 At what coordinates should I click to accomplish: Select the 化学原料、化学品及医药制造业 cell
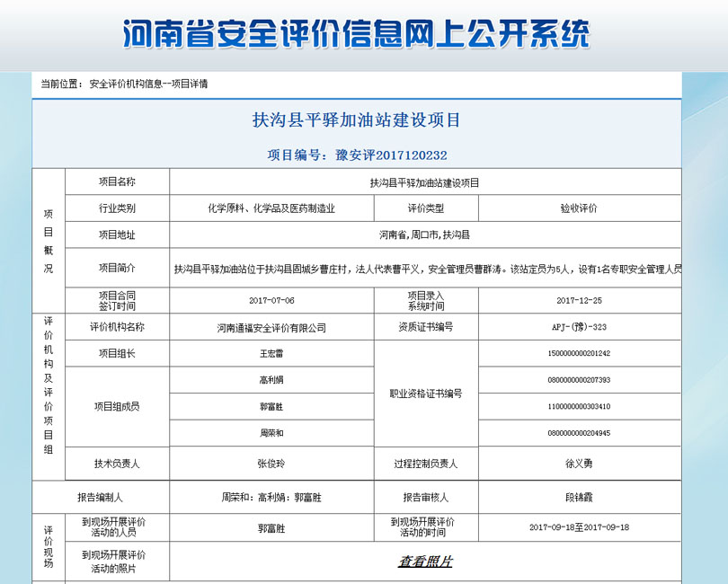coord(271,208)
